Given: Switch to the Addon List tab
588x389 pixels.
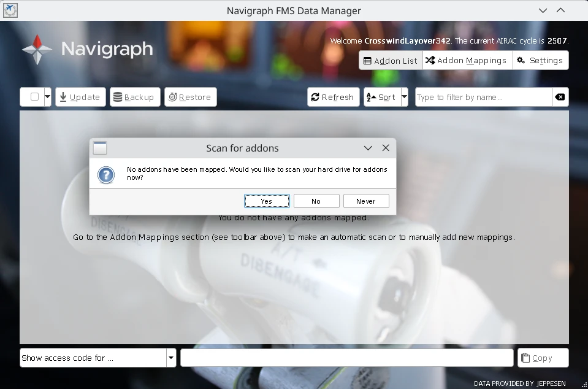Looking at the screenshot, I should click(391, 61).
